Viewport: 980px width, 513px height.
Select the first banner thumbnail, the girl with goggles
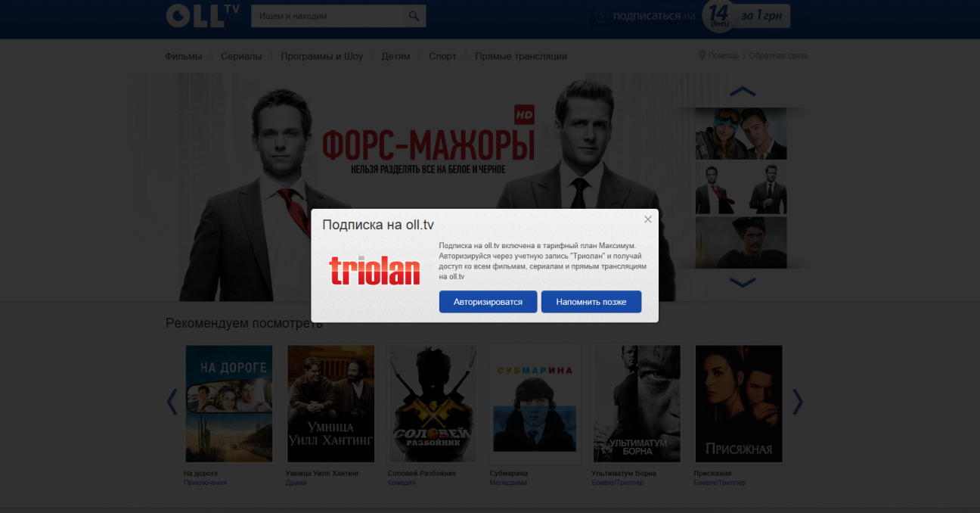coord(741,133)
